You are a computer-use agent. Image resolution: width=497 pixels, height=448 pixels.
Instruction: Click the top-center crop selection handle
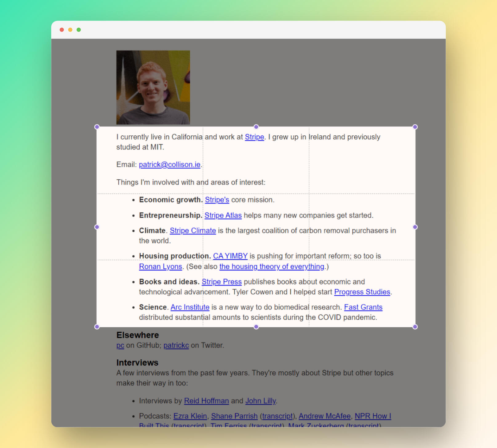(x=256, y=127)
